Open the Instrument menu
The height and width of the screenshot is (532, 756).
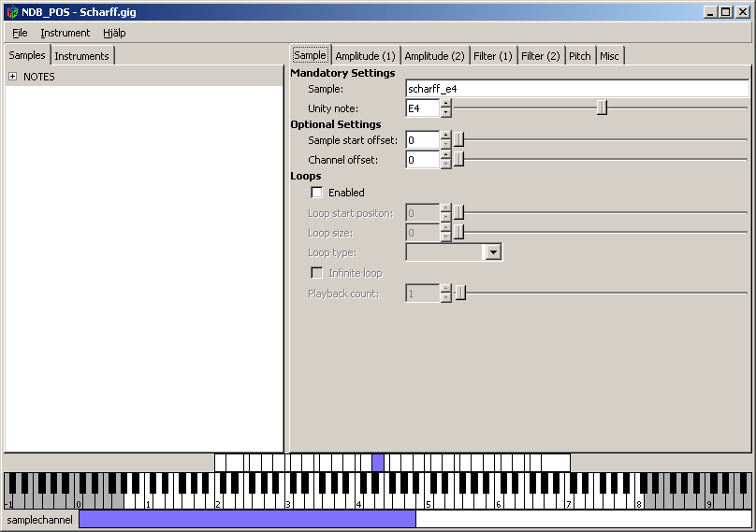[x=65, y=33]
